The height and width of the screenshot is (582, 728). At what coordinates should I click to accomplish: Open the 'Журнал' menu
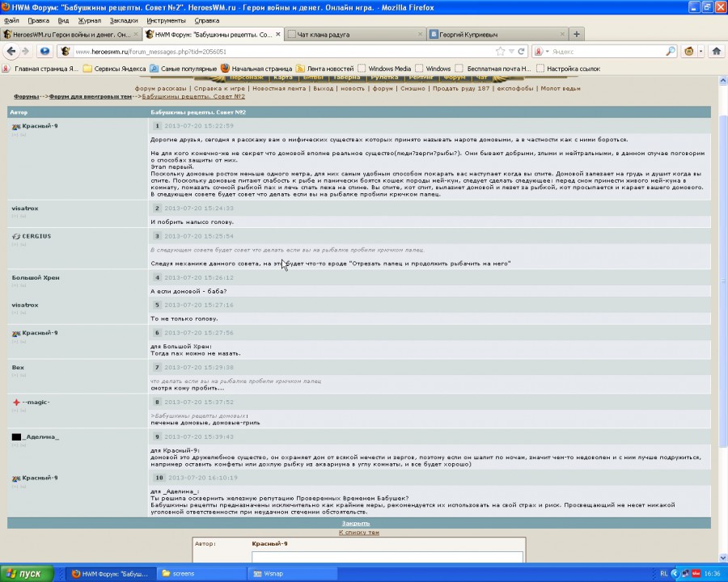tap(90, 20)
